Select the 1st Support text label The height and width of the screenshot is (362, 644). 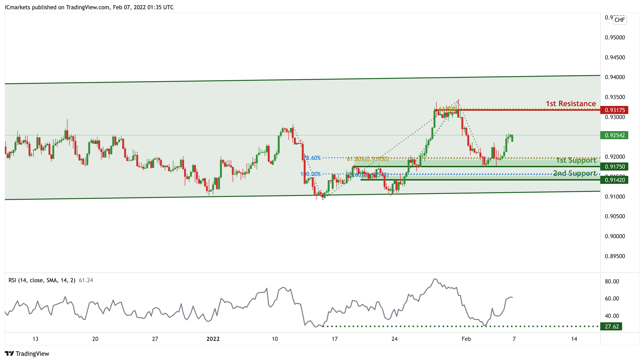[x=576, y=160]
